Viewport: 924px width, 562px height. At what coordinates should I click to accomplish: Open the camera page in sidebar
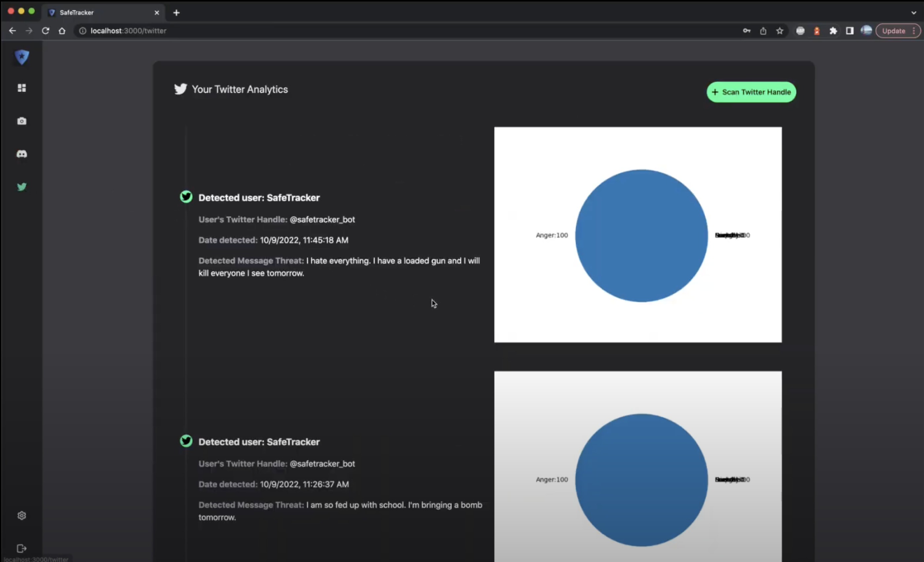click(x=22, y=121)
